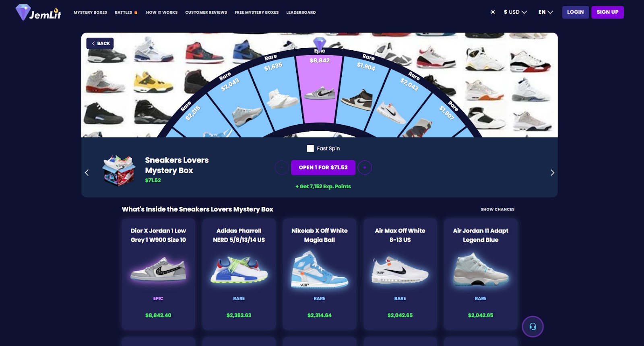Image resolution: width=644 pixels, height=346 pixels.
Task: Show chances for box items
Action: point(497,209)
